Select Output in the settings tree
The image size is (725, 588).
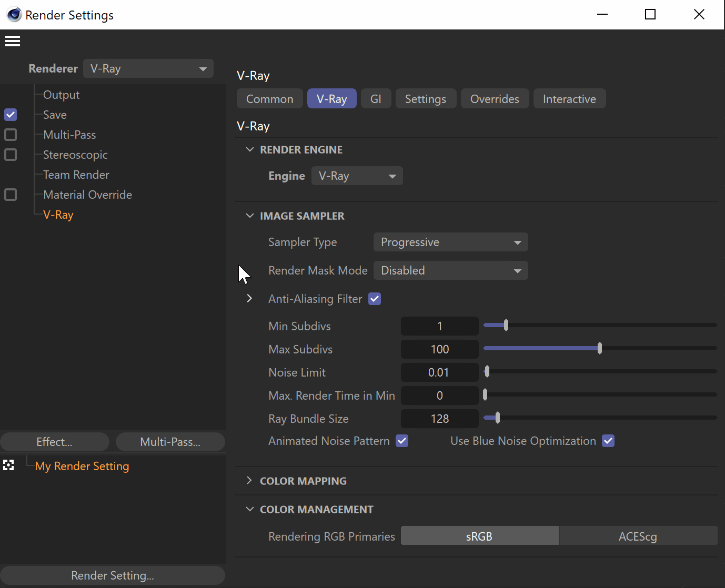click(61, 95)
